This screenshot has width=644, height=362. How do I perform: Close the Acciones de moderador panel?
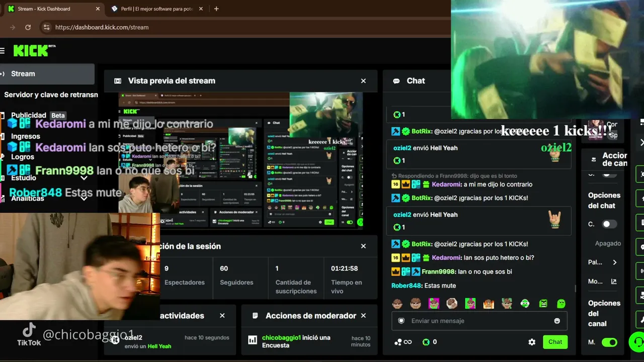pyautogui.click(x=363, y=316)
